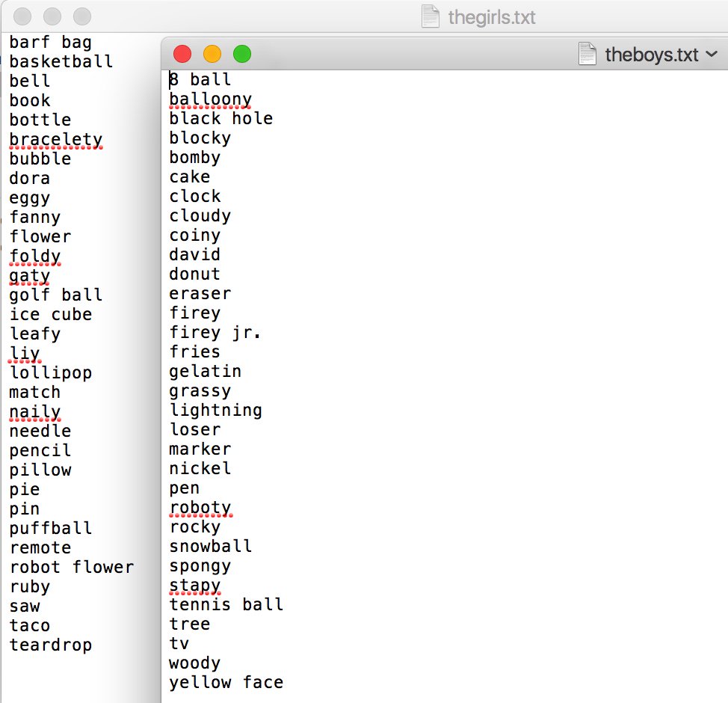The height and width of the screenshot is (703, 728).
Task: Click 'teardrop' in thegirls.txt
Action: tap(51, 645)
